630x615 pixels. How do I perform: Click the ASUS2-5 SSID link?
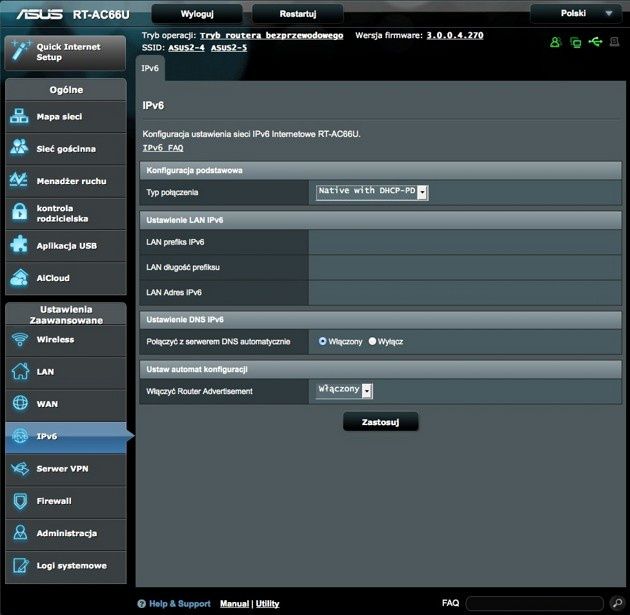229,48
